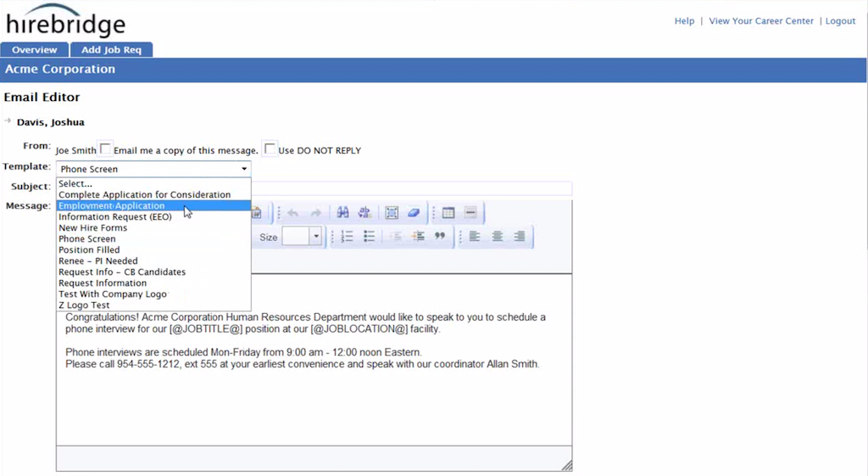
Task: Click the Joe Smith sender name
Action: [75, 150]
